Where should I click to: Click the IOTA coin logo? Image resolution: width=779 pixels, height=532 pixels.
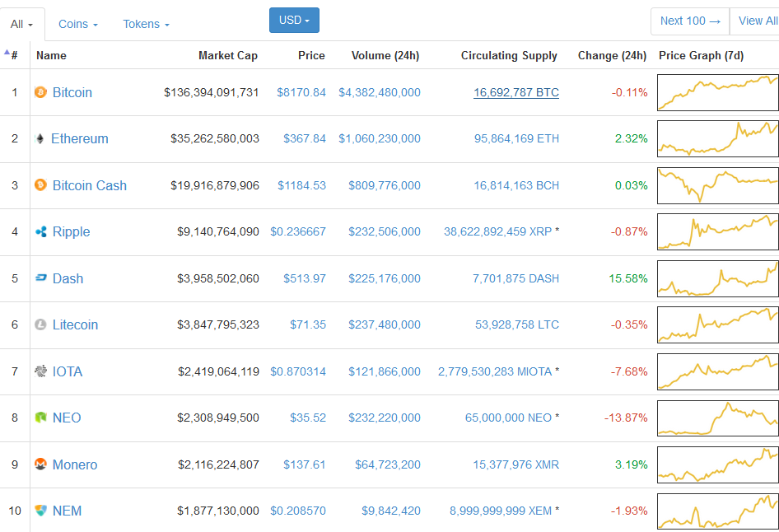coord(40,371)
